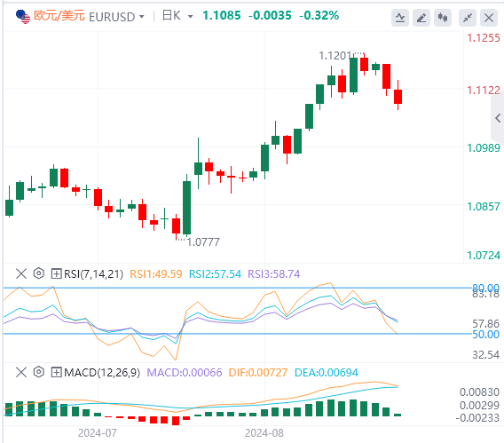Click the 2024-07 date axis label
Image resolution: width=504 pixels, height=443 pixels.
(x=98, y=433)
